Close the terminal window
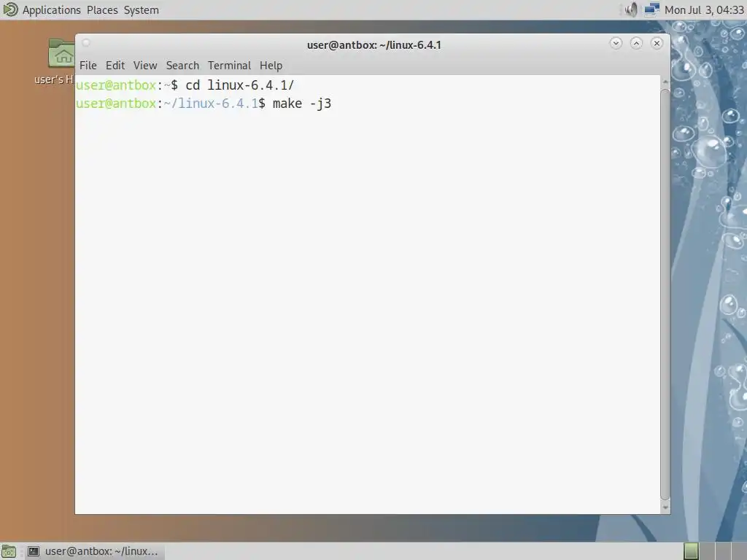 pyautogui.click(x=657, y=43)
